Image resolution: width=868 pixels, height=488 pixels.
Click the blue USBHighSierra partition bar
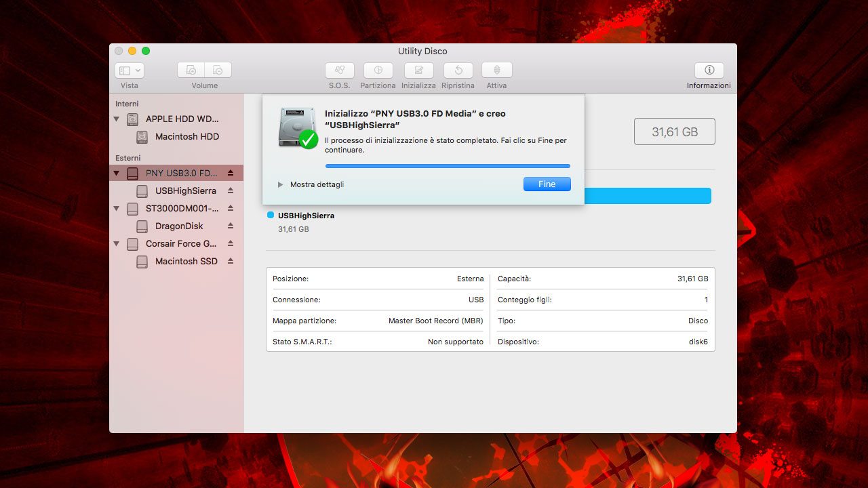pyautogui.click(x=647, y=196)
